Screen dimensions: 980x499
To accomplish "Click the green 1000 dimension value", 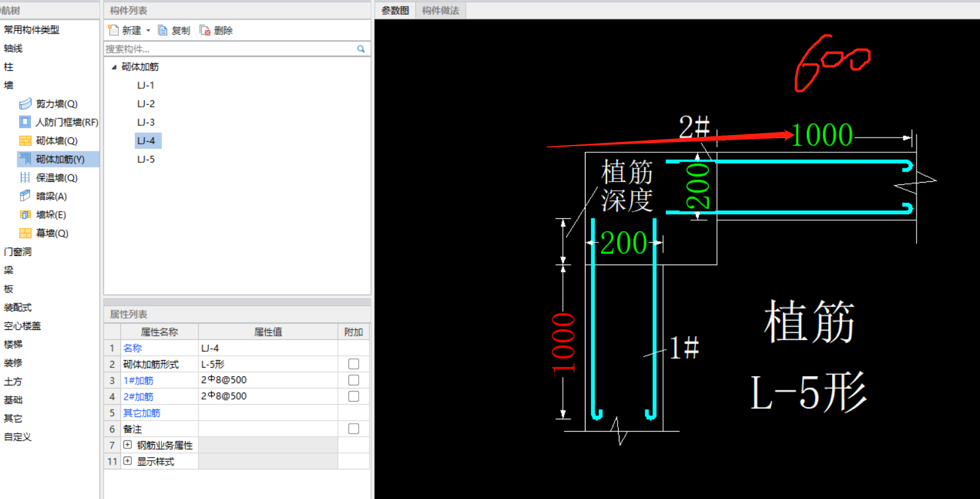I will (x=822, y=135).
